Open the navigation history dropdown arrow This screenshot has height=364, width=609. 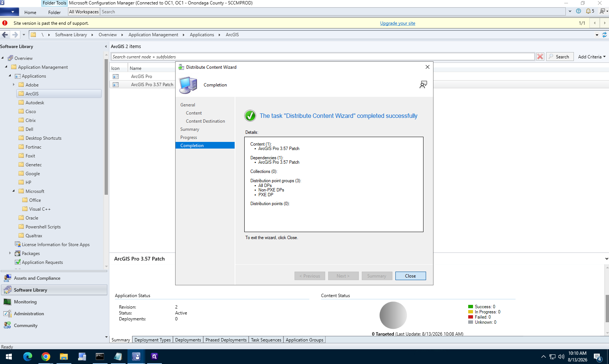point(24,35)
